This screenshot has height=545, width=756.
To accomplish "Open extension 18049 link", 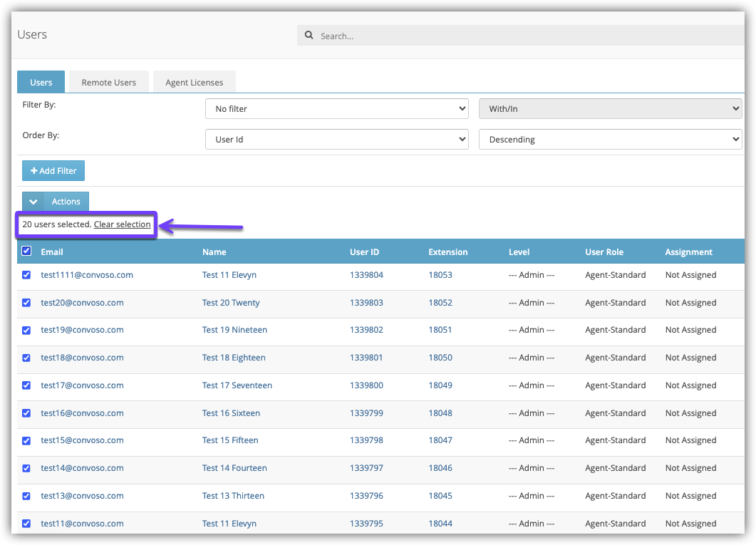I will (440, 385).
